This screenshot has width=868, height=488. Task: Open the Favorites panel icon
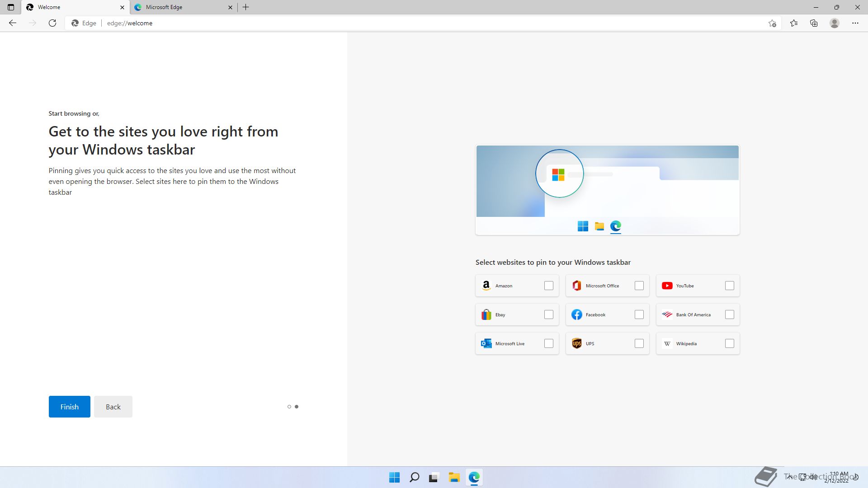click(x=794, y=23)
